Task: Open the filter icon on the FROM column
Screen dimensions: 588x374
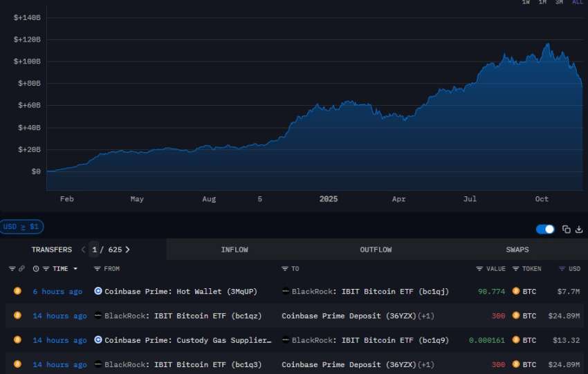Action: coord(97,268)
